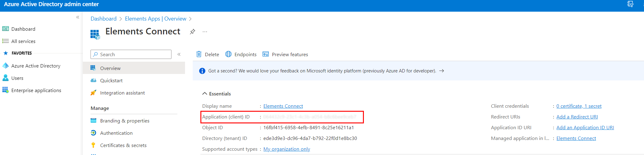Navigate to Dashboard via breadcrumb
644x155 pixels.
(x=103, y=19)
